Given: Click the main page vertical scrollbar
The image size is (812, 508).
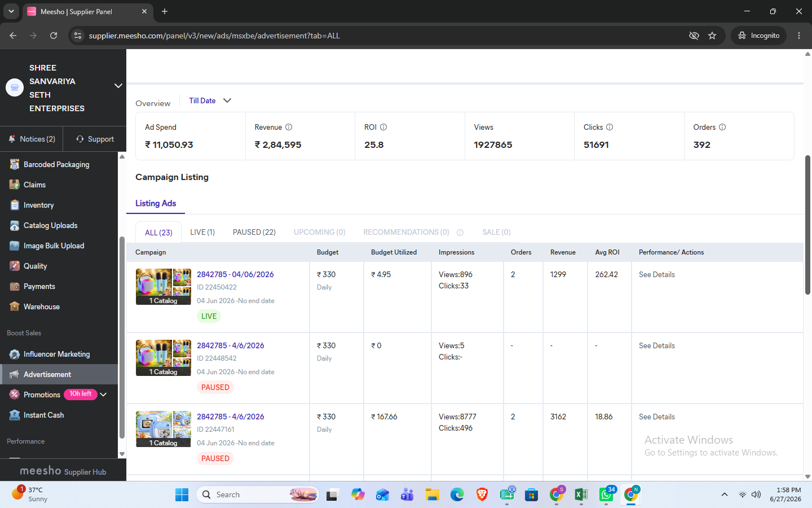Looking at the screenshot, I should (807, 225).
